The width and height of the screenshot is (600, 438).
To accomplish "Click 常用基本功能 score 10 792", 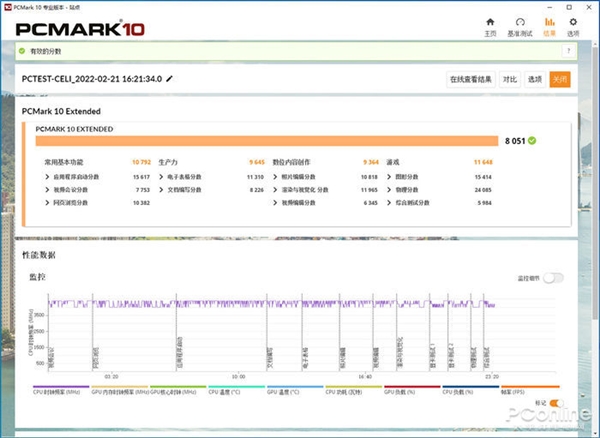I will tap(142, 162).
